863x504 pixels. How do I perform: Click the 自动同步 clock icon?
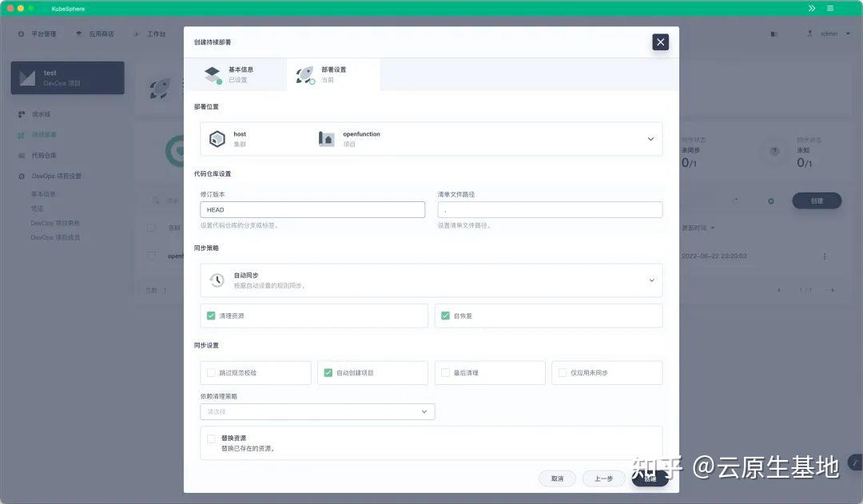[216, 280]
